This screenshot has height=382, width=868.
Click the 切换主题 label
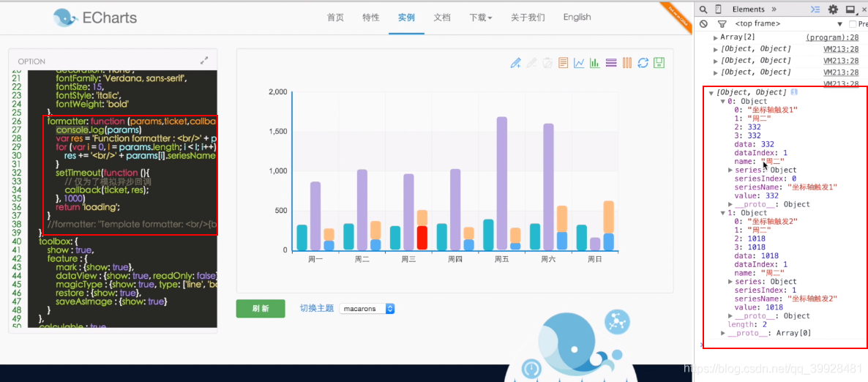(x=317, y=308)
